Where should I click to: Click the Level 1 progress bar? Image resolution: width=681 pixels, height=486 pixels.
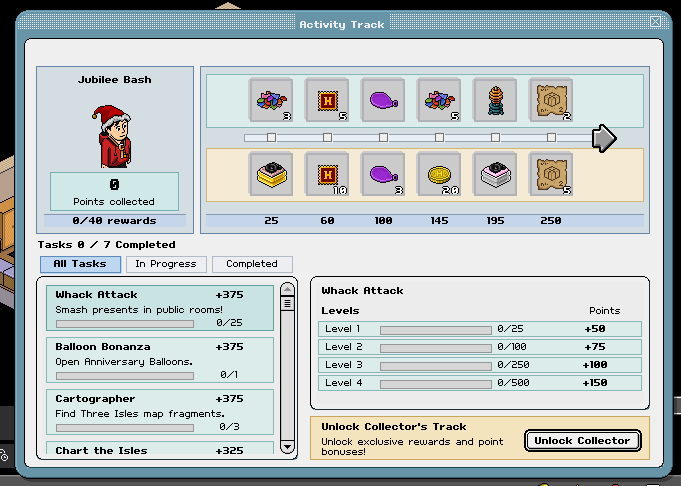(x=436, y=331)
